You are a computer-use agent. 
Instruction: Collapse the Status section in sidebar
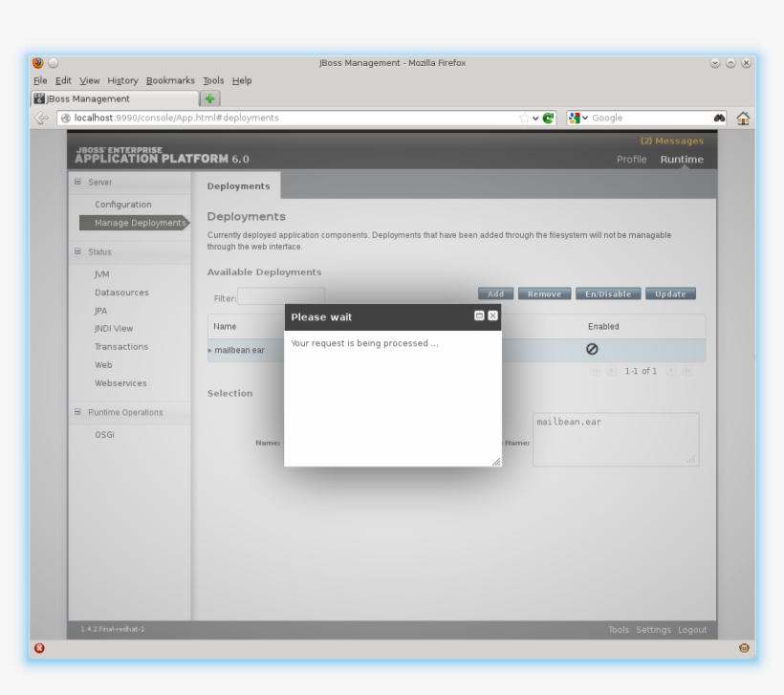click(x=78, y=252)
